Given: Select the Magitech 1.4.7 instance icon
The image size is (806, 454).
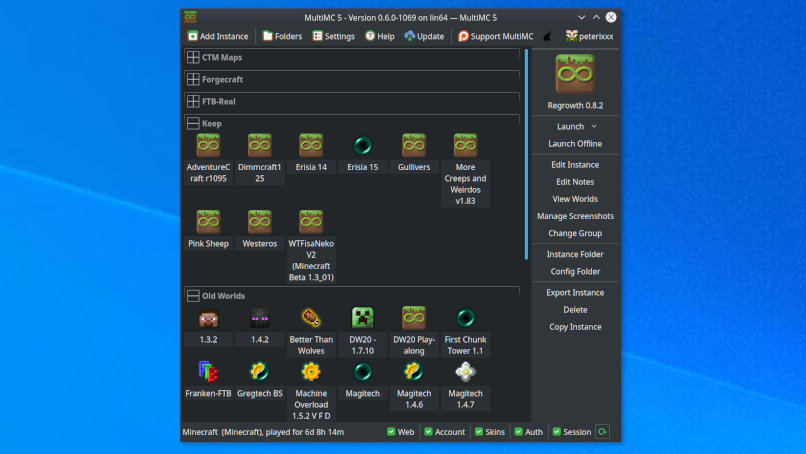Looking at the screenshot, I should coord(465,372).
